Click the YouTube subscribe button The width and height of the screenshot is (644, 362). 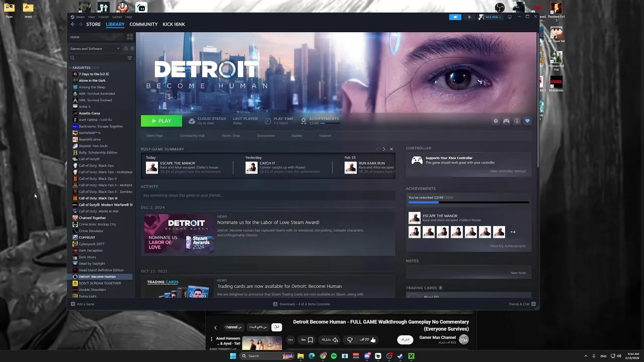405,340
